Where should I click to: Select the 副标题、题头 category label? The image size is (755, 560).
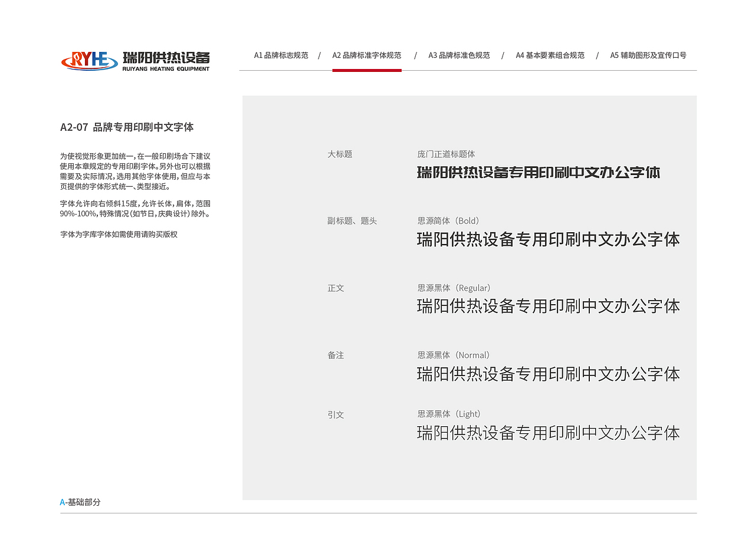point(353,220)
